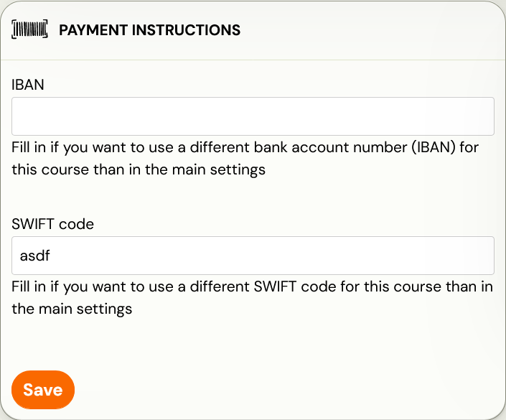Click the "(IBAN)" word in help text
This screenshot has width=506, height=420.
434,147
